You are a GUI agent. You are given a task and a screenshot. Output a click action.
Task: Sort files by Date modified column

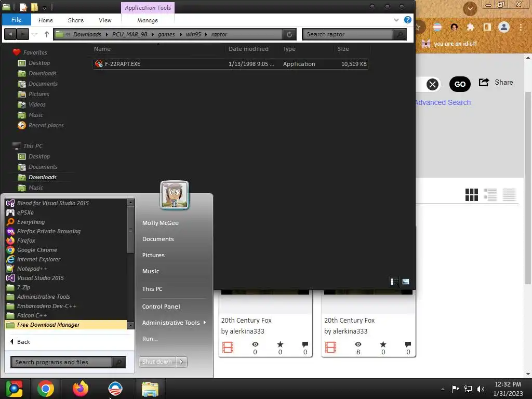click(248, 49)
